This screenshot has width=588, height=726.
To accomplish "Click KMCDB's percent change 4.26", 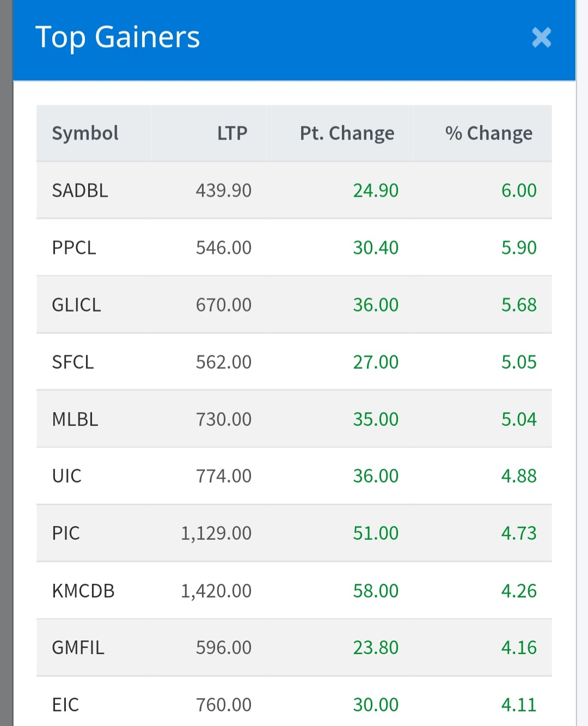I will tap(518, 591).
